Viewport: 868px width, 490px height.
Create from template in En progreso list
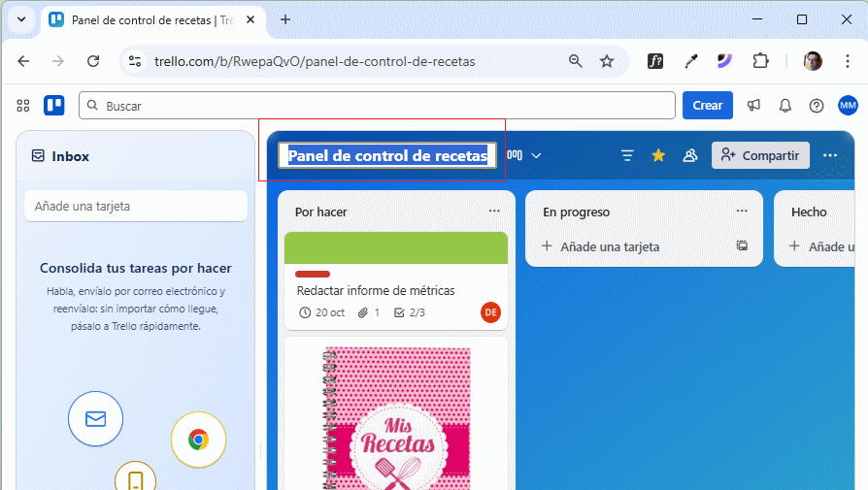(742, 246)
